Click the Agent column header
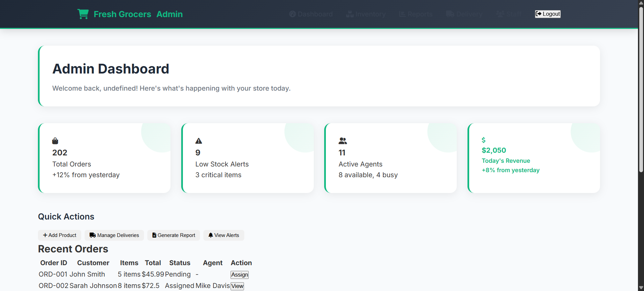 tap(213, 263)
